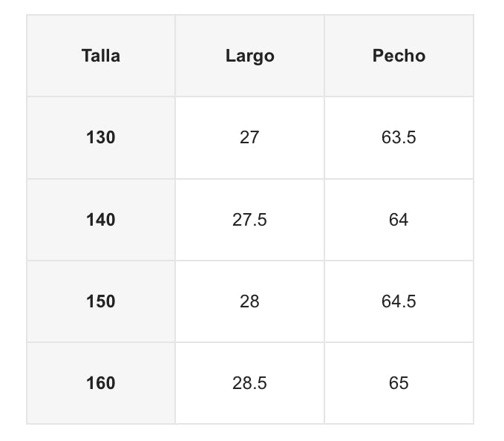
Task: Select the Pecho value 63.5
Action: click(399, 137)
